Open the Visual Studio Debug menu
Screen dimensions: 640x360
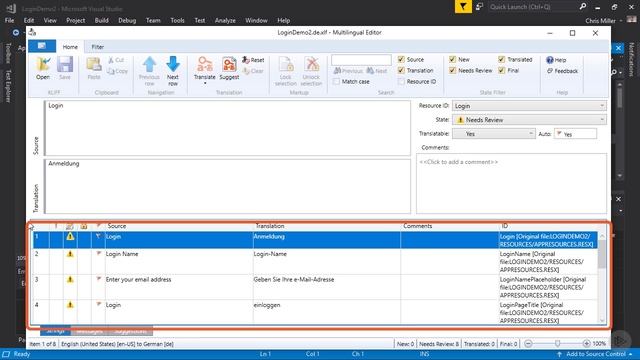click(127, 20)
